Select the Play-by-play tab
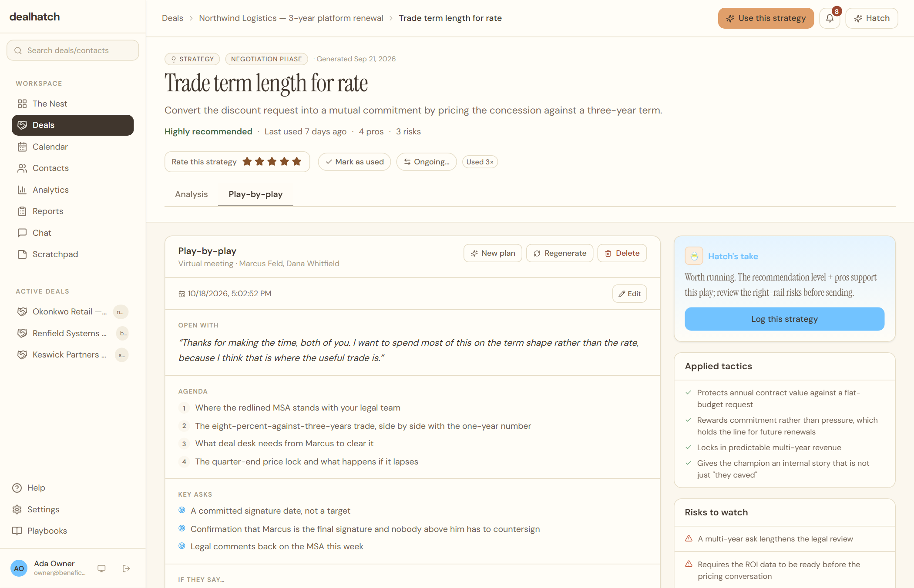The image size is (914, 588). coord(255,194)
